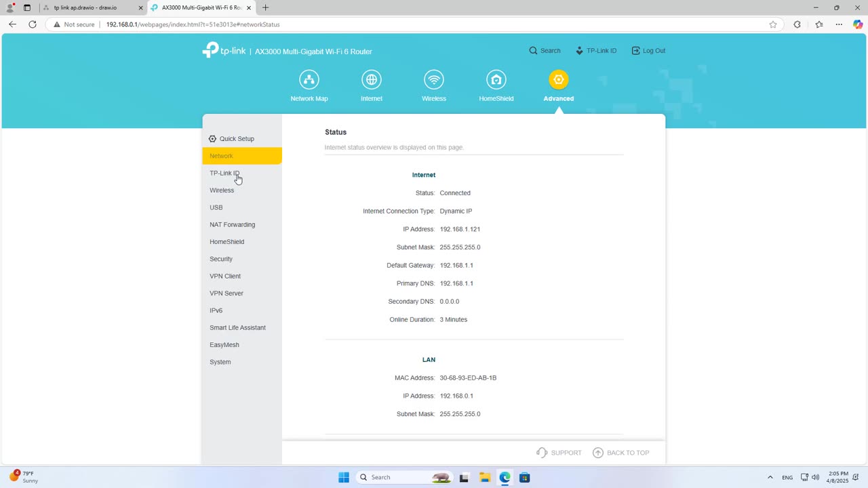The image size is (868, 488).
Task: Open the tab actions menu icon
Action: (27, 7)
